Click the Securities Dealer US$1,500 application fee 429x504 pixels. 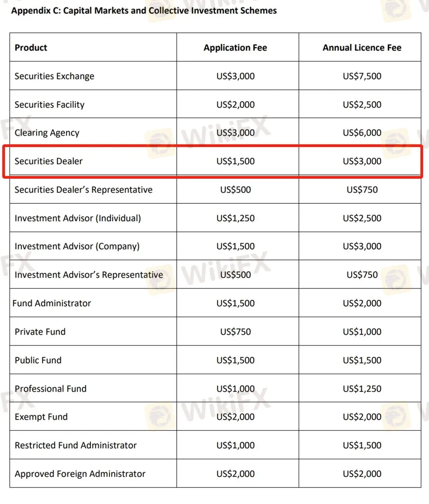(236, 161)
